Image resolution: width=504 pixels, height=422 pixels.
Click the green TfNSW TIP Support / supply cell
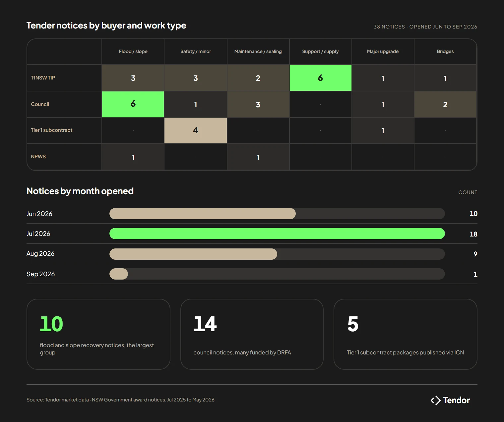click(x=320, y=78)
